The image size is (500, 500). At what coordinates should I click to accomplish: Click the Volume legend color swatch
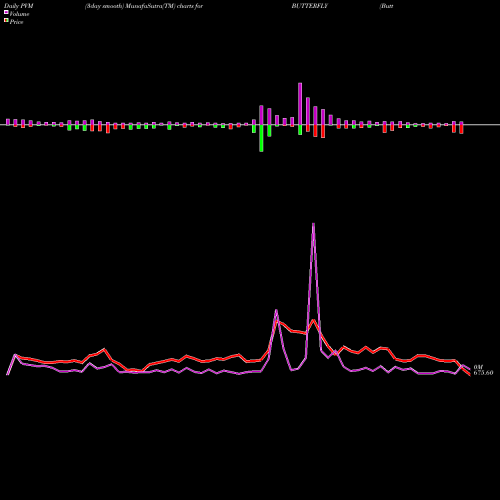tap(6, 12)
